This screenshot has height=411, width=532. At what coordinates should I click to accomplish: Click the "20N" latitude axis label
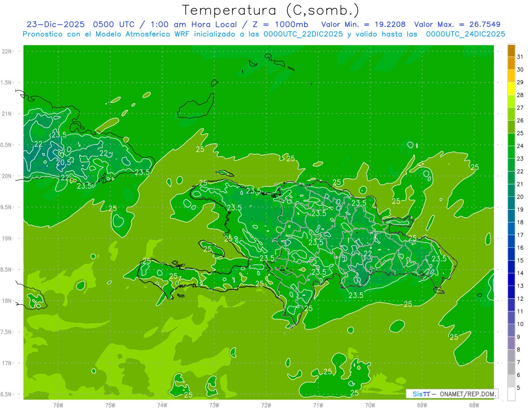coord(8,176)
